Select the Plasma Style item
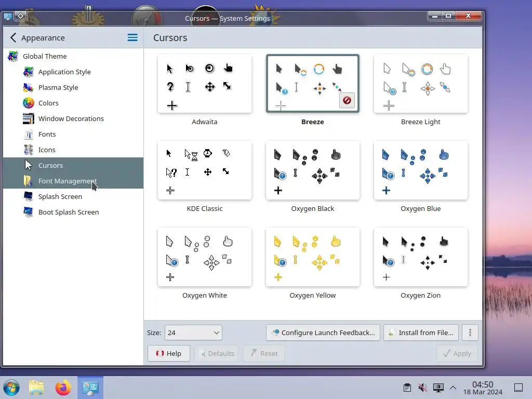The image size is (532, 399). pyautogui.click(x=73, y=87)
